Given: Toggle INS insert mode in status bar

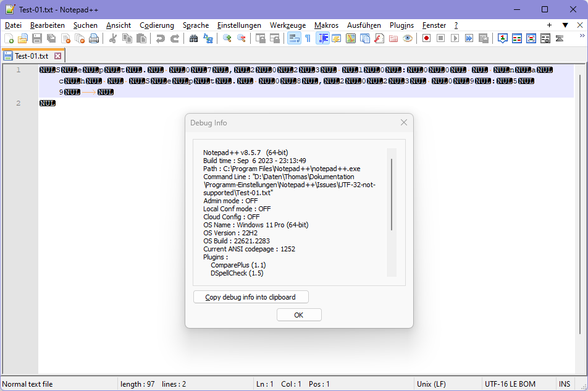Looking at the screenshot, I should 565,384.
